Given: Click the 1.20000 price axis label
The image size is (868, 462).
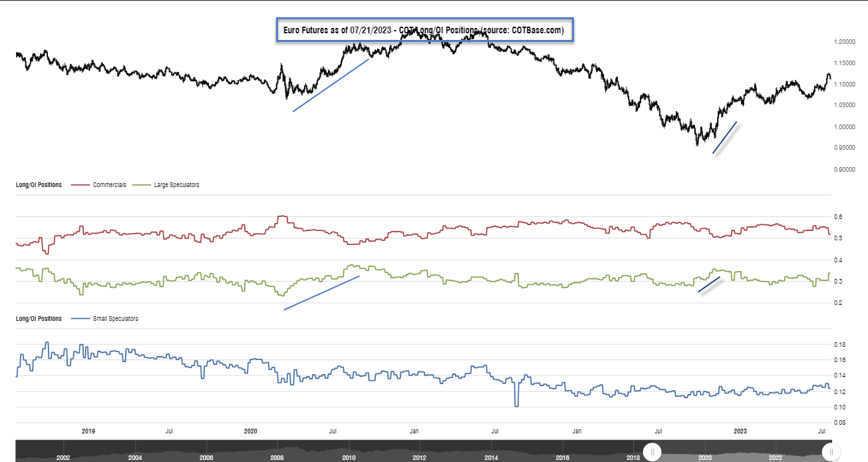Looking at the screenshot, I should (x=845, y=42).
